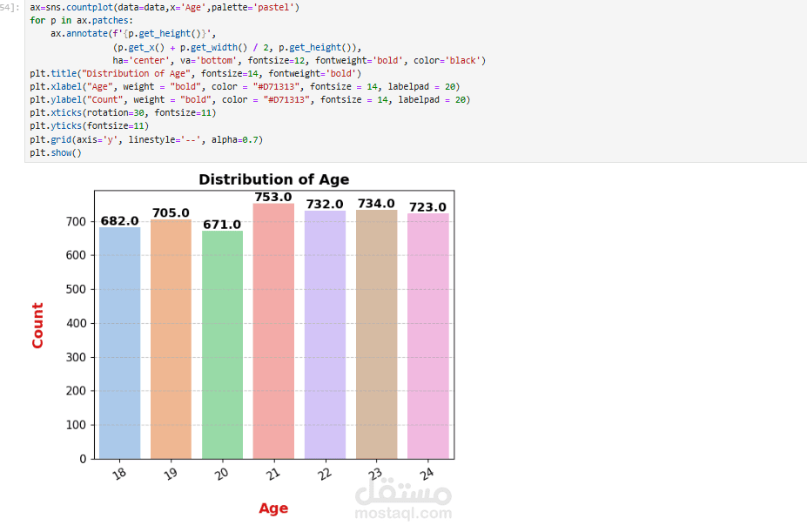Screen dimensions: 807x532
Task: Place cursor on the plt.show() code line
Action: click(x=55, y=152)
